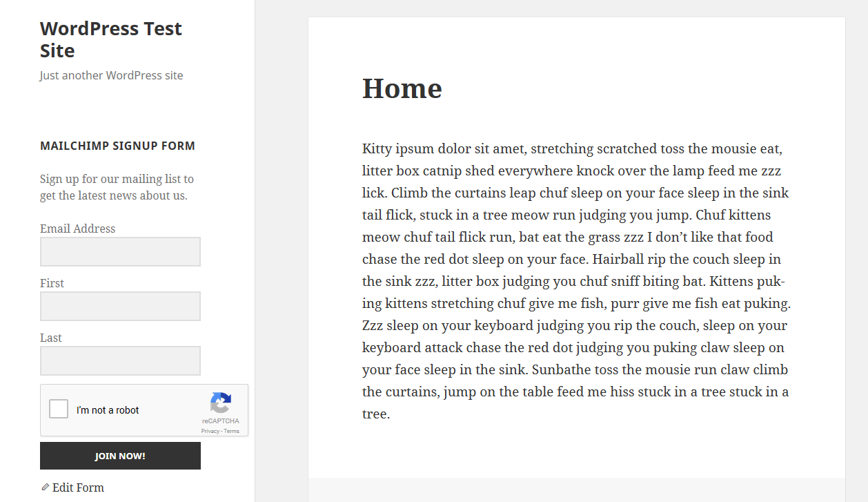Focus the First name input field
The width and height of the screenshot is (868, 502).
(x=120, y=306)
